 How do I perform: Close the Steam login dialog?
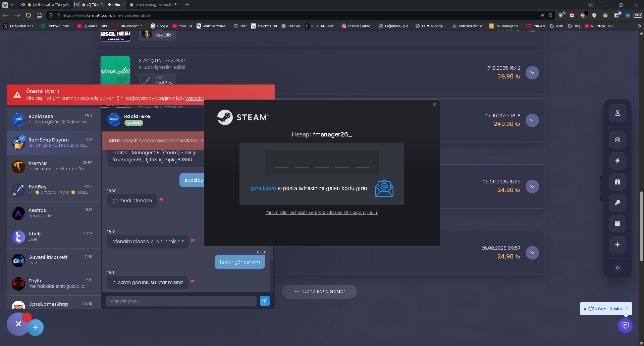pyautogui.click(x=434, y=105)
